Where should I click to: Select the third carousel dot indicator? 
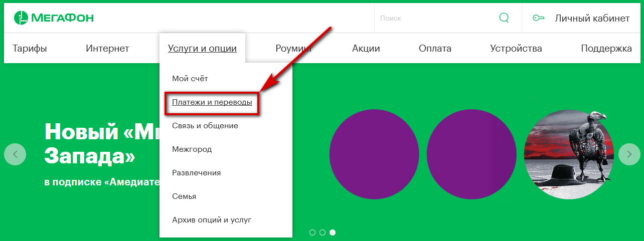pyautogui.click(x=333, y=232)
